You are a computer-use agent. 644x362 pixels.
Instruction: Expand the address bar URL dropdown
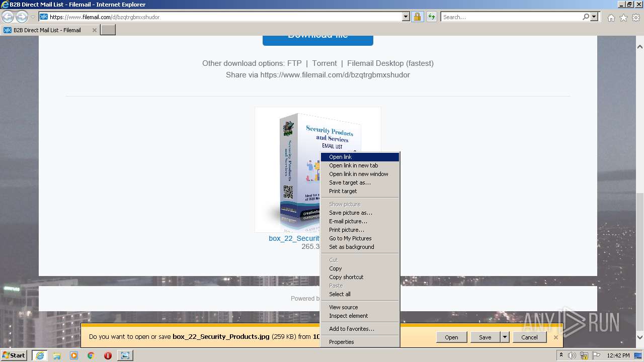[x=406, y=17]
